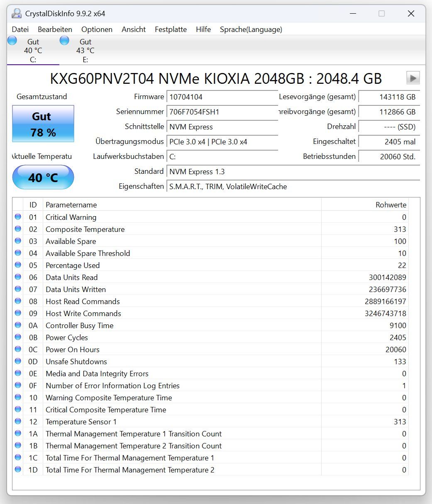
Task: Click raw value 9100 in Controller Busy Time
Action: (x=398, y=325)
